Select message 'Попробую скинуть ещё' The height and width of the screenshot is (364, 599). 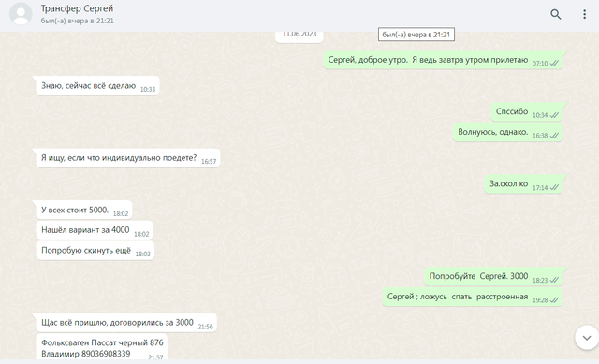pyautogui.click(x=95, y=251)
